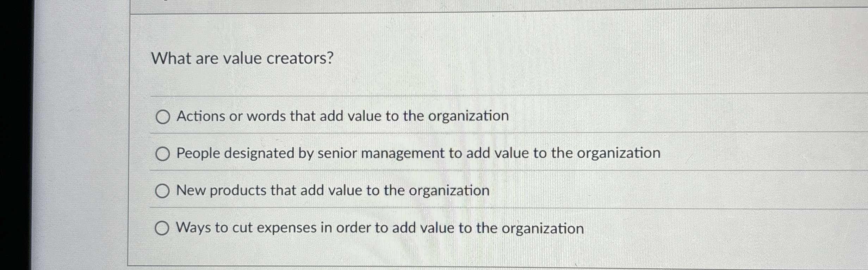Screen dimensions: 868x270
Task: Click the first answer option text
Action: pyautogui.click(x=342, y=116)
